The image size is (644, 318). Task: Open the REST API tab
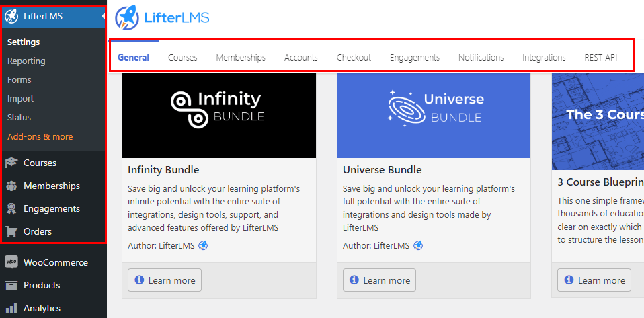pos(601,58)
